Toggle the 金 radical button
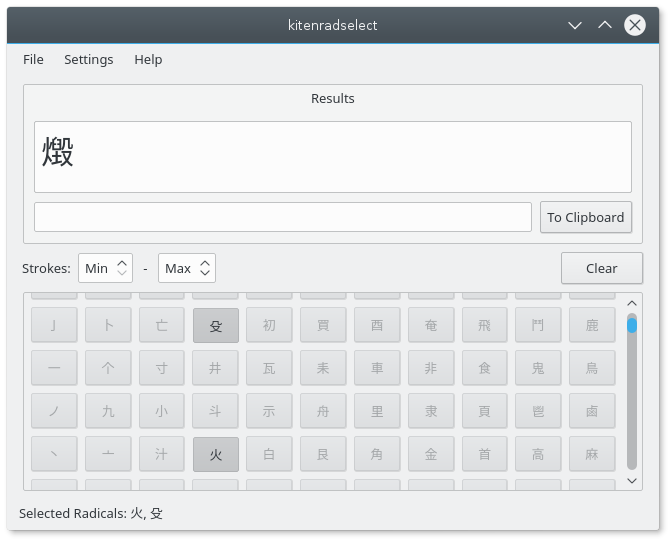Viewport: 672px width, 543px height. click(x=431, y=454)
